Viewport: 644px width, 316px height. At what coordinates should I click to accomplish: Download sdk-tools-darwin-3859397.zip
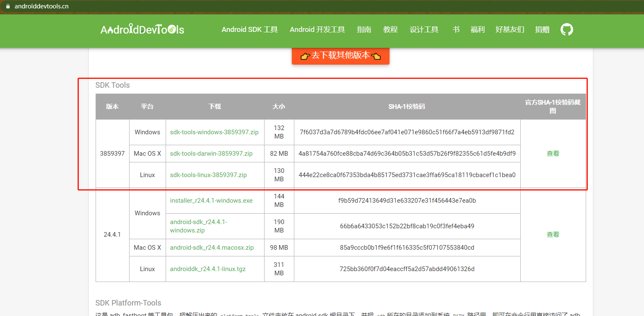pyautogui.click(x=211, y=154)
